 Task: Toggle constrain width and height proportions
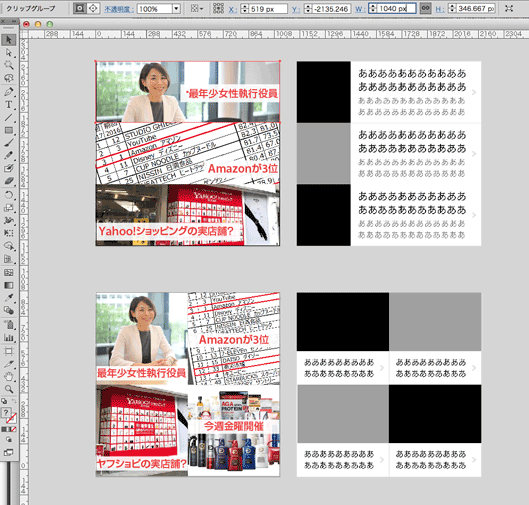click(426, 8)
